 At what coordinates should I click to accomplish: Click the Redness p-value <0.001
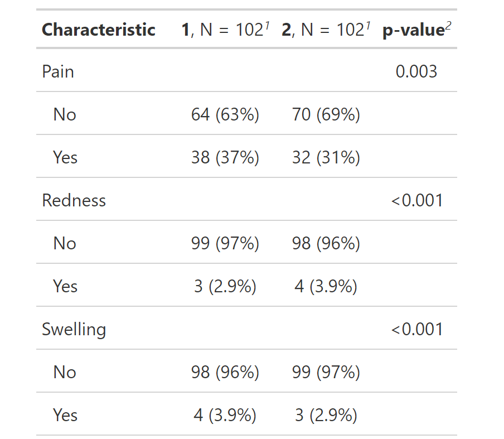pyautogui.click(x=417, y=200)
